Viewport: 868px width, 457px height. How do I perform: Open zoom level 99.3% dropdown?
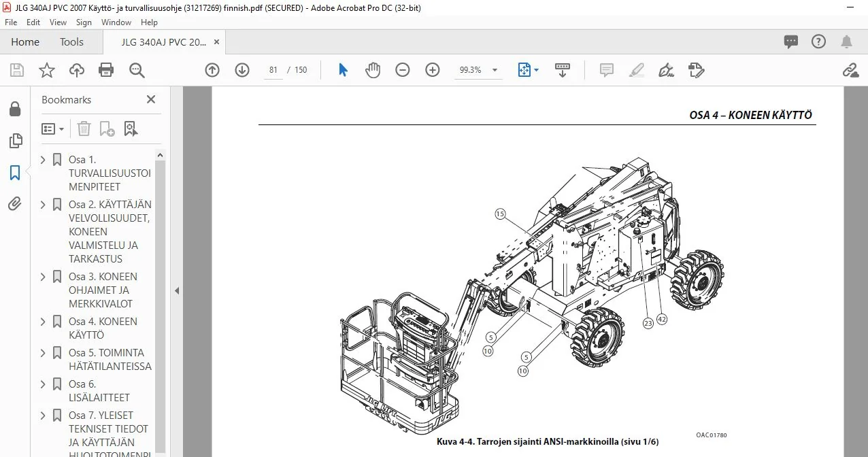click(x=495, y=70)
